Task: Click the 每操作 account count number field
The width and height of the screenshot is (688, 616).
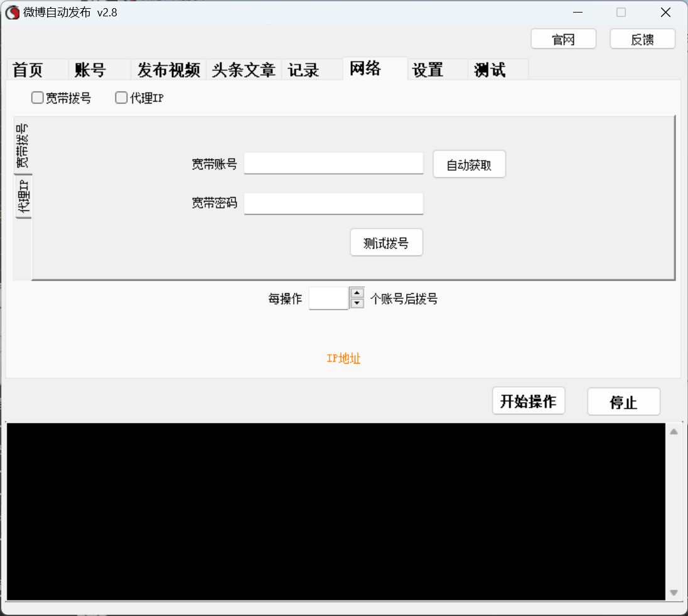Action: [x=329, y=298]
